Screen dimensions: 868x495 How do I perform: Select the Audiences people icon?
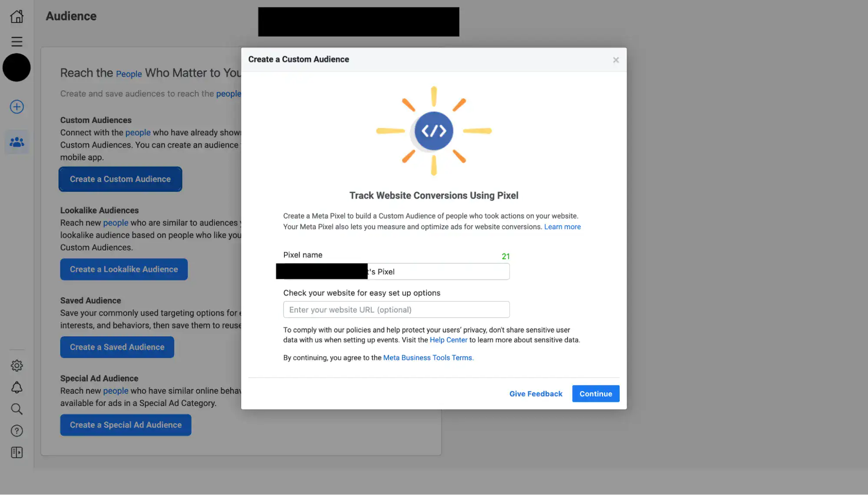click(17, 142)
